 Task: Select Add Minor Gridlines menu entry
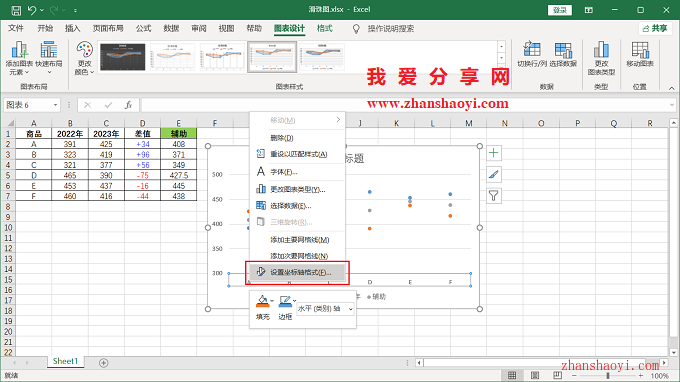click(298, 256)
